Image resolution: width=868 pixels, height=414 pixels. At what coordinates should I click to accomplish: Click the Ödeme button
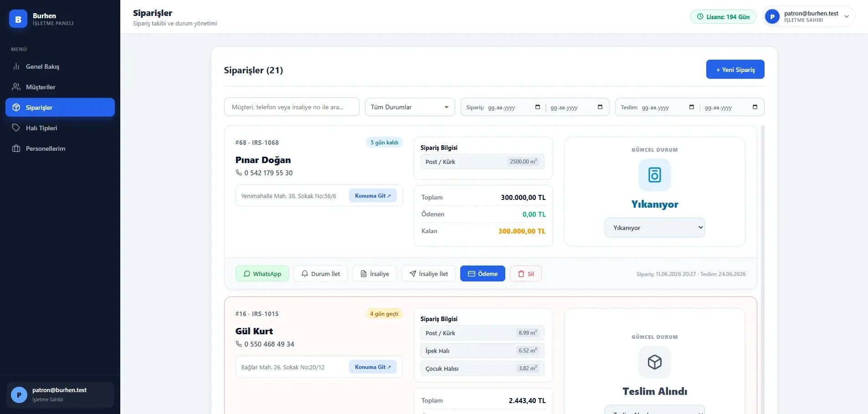click(x=483, y=274)
